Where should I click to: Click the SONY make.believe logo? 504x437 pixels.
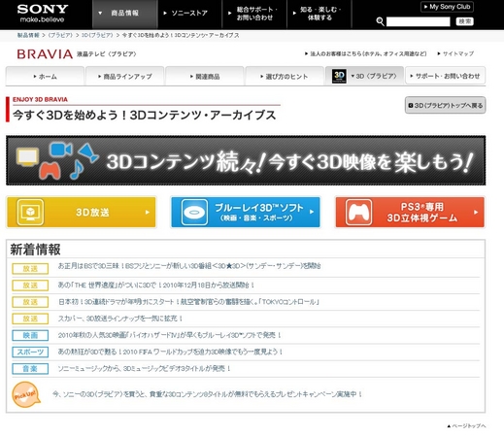43,14
